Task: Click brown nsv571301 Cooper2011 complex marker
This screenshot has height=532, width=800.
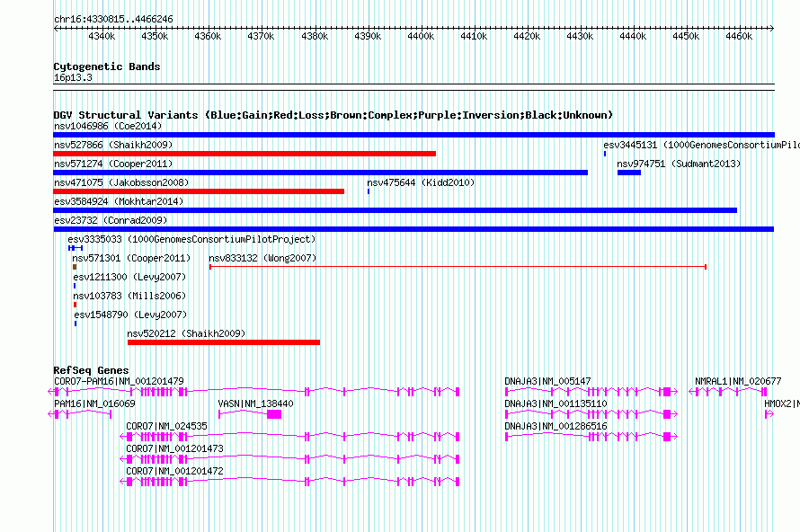Action: 75,267
